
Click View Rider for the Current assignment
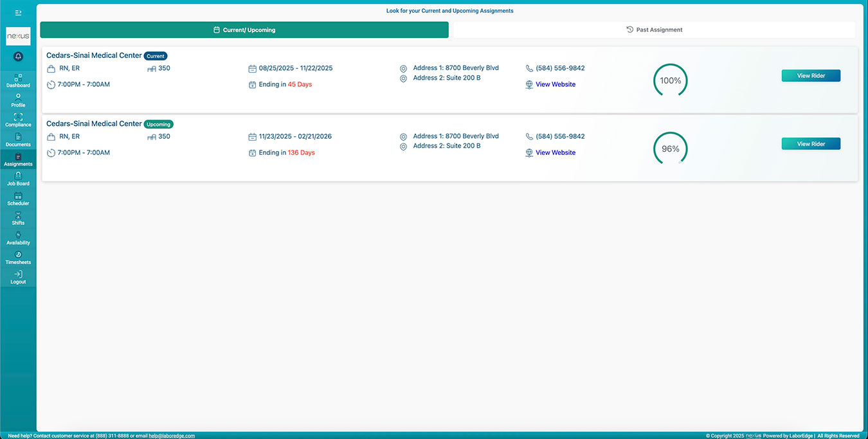pyautogui.click(x=811, y=75)
